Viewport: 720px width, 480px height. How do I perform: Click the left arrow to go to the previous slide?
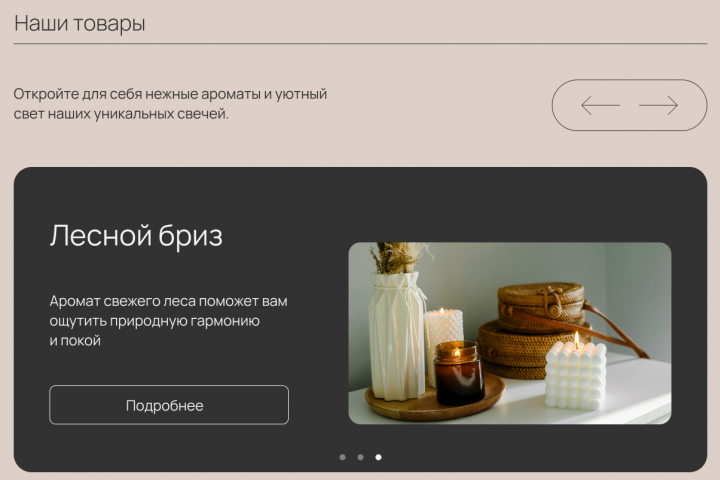tap(600, 105)
